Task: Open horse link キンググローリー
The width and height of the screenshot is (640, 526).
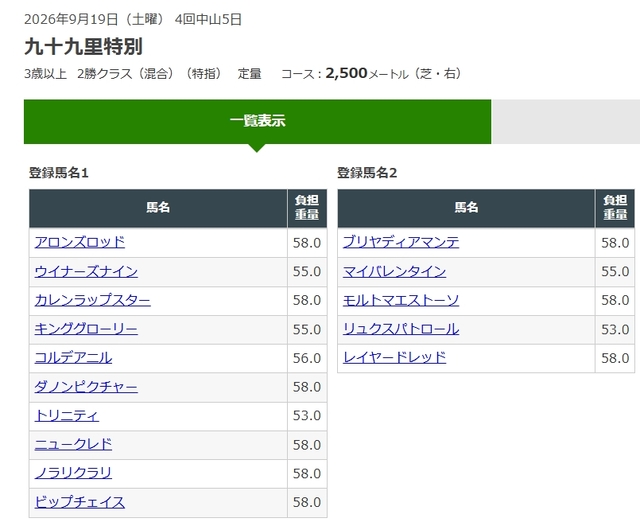Action: (x=86, y=329)
